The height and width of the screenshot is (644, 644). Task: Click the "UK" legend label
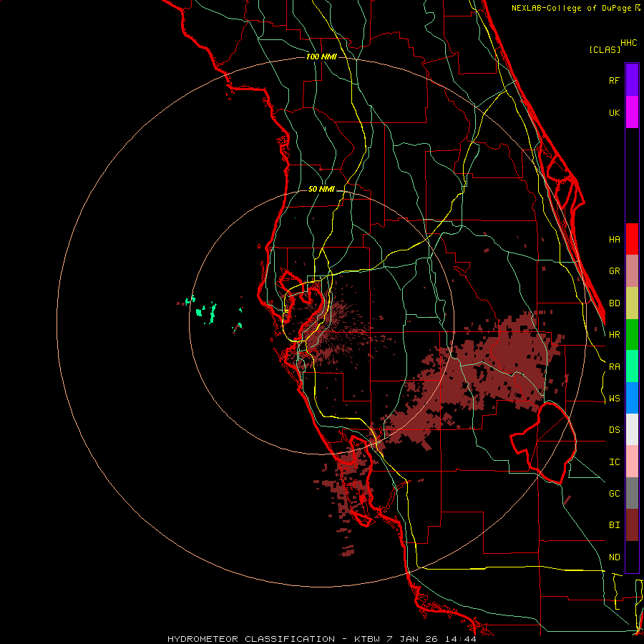pyautogui.click(x=614, y=112)
